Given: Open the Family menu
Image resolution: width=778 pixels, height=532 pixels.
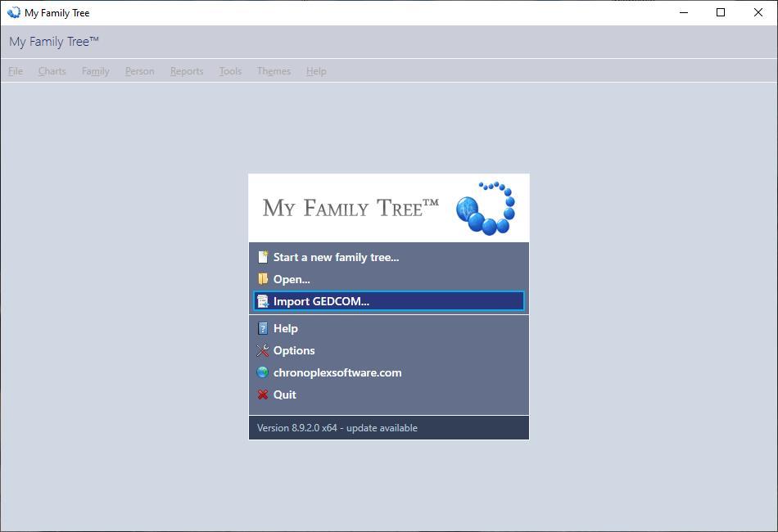Looking at the screenshot, I should (x=96, y=71).
